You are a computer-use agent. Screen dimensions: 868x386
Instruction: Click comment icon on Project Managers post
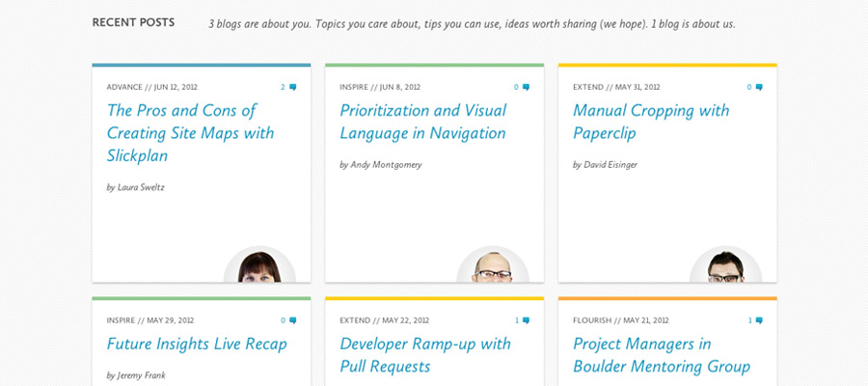[x=759, y=320]
